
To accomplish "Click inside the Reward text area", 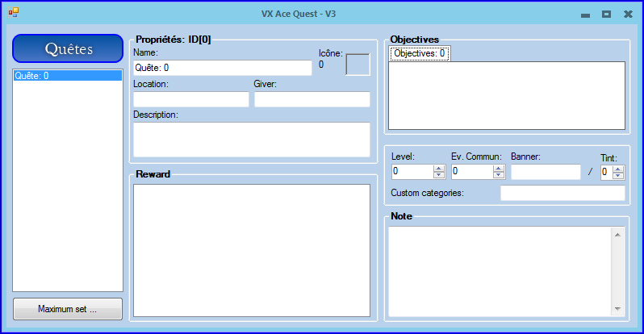I will coord(251,250).
